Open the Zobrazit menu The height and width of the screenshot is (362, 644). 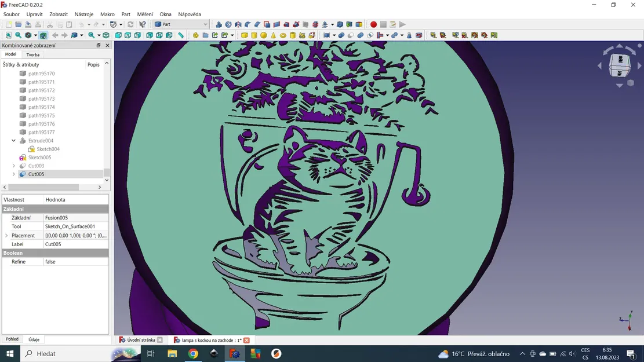pyautogui.click(x=59, y=14)
